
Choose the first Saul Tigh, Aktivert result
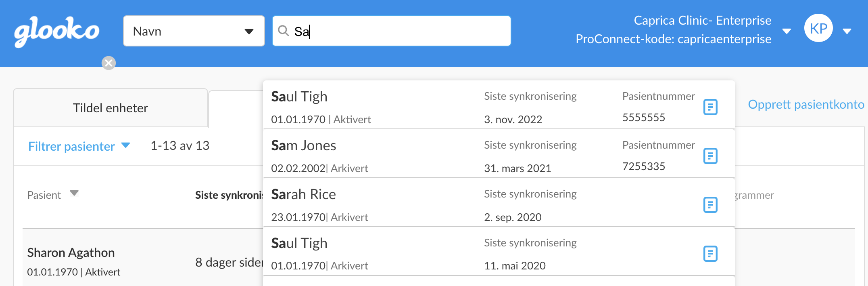(499, 105)
